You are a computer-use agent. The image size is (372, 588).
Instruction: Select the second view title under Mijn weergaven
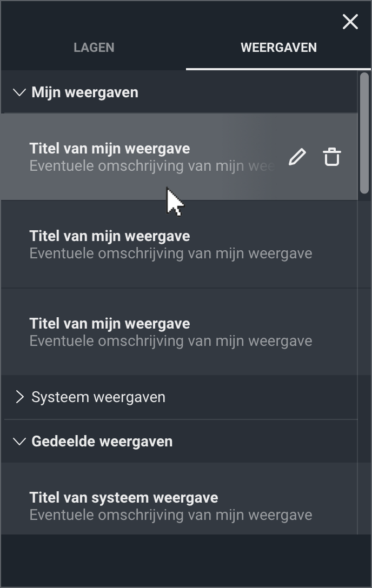(x=110, y=236)
